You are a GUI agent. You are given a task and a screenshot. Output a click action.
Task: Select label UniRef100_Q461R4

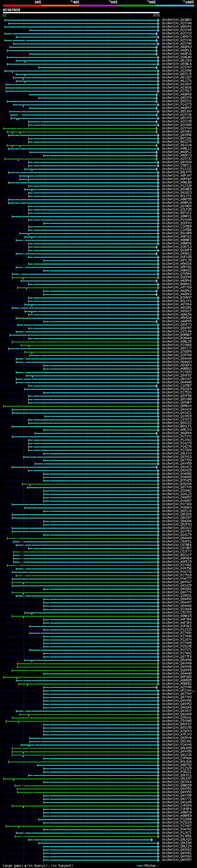tap(176, 708)
